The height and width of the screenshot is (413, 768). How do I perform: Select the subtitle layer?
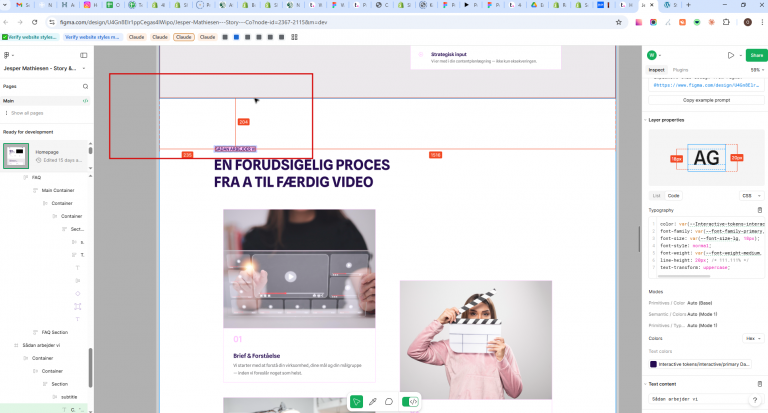(x=69, y=397)
